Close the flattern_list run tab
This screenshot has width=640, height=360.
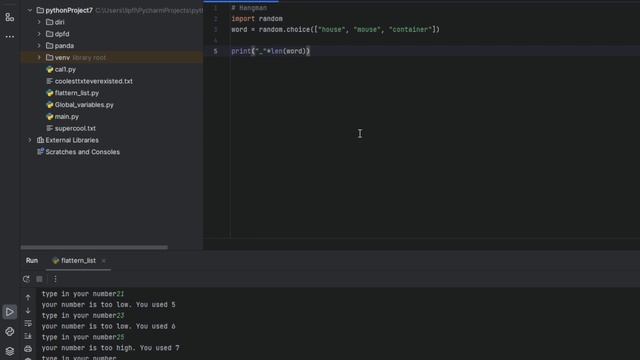tap(104, 261)
